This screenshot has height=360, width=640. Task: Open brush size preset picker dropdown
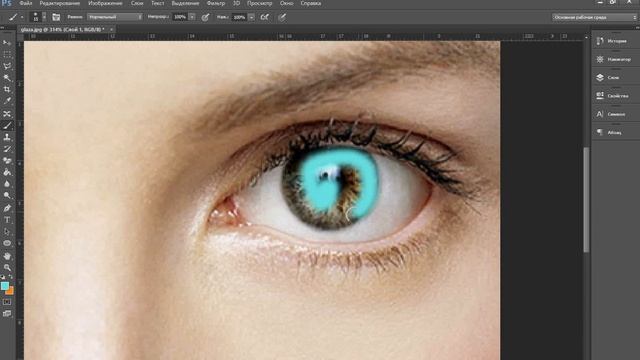coord(44,17)
